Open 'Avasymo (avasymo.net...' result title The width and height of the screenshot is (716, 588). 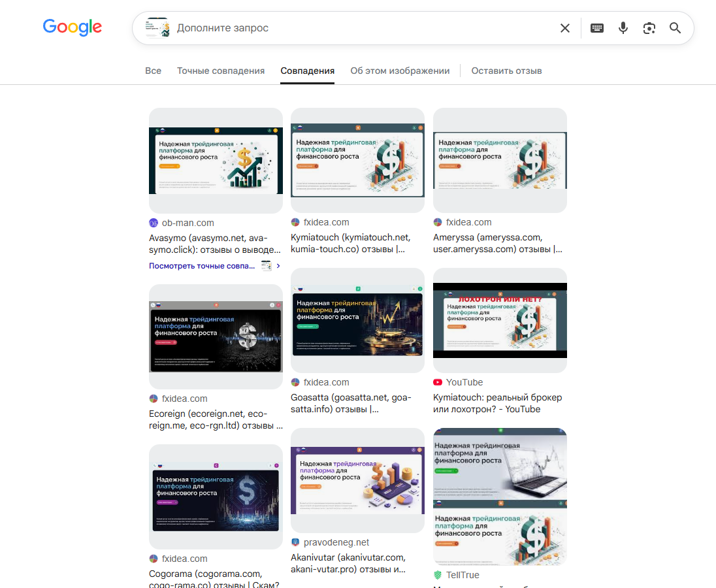215,244
